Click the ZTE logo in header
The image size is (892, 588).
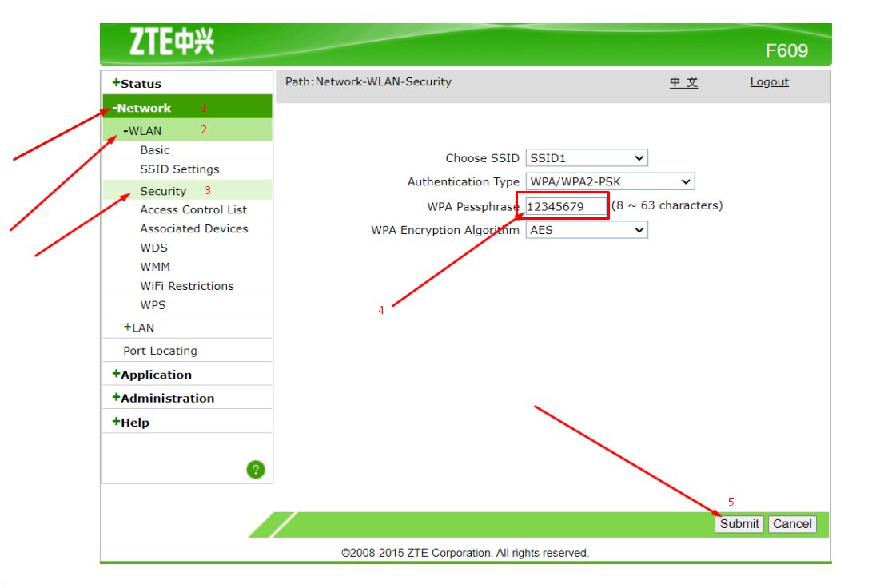[x=172, y=42]
